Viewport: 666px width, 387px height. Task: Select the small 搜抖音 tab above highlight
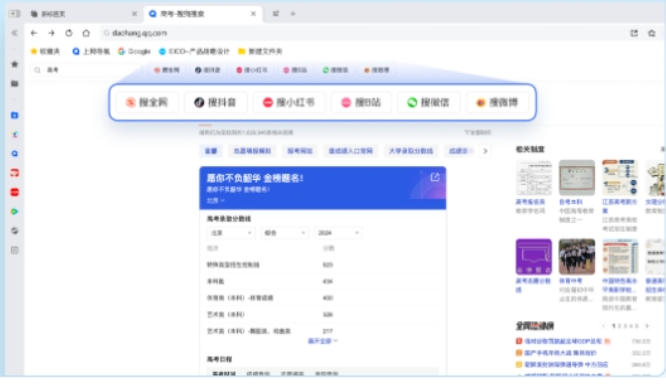207,70
